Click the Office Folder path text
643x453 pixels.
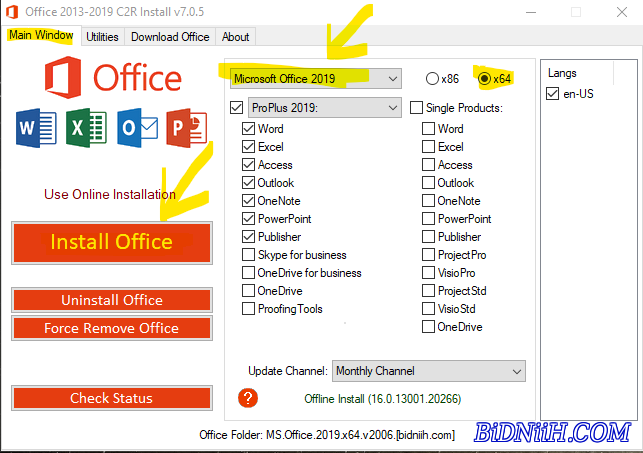[327, 435]
